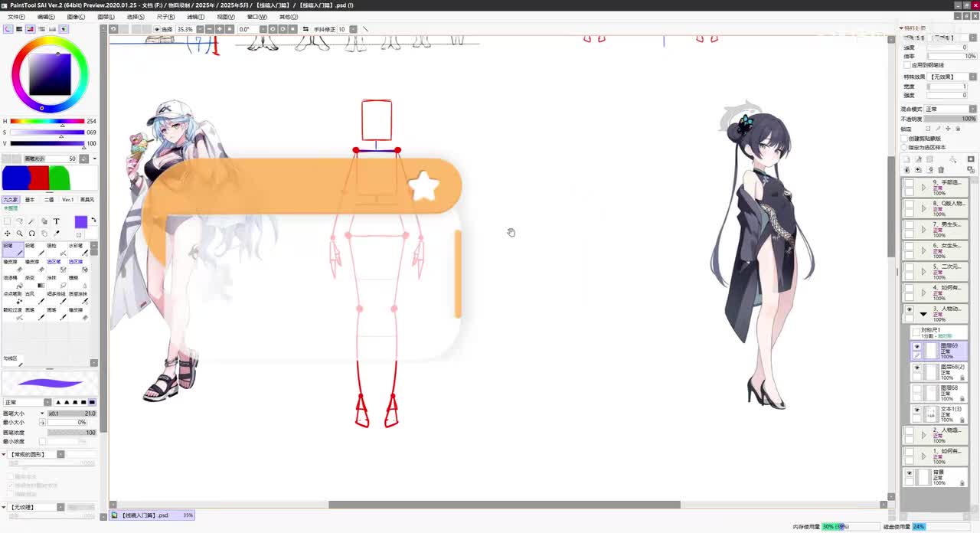Screen dimensions: 980x533
Task: Open the brush blend mode 正常 dropdown
Action: click(x=23, y=402)
